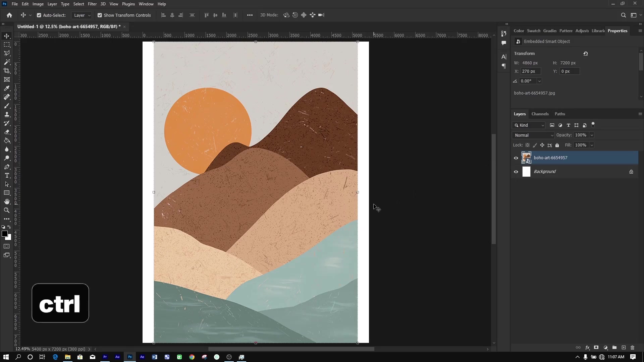Click the Transform reset button
The image size is (644, 362).
pyautogui.click(x=586, y=53)
